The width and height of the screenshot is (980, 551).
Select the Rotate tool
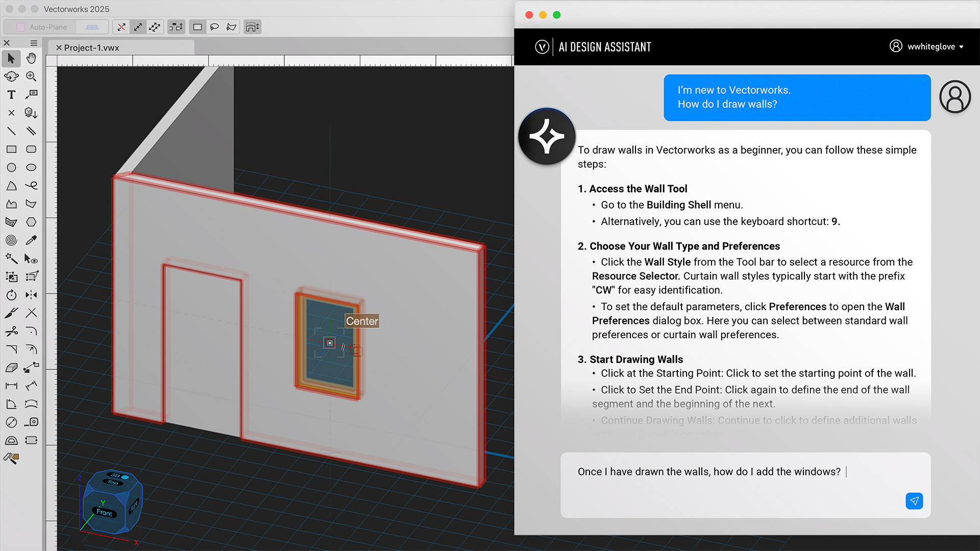coord(11,295)
